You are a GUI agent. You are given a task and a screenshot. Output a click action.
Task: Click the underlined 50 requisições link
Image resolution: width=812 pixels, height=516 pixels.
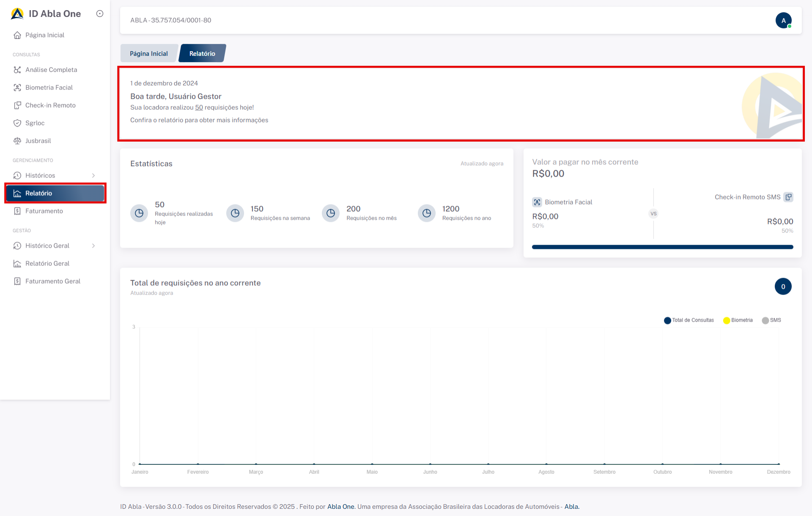point(199,107)
